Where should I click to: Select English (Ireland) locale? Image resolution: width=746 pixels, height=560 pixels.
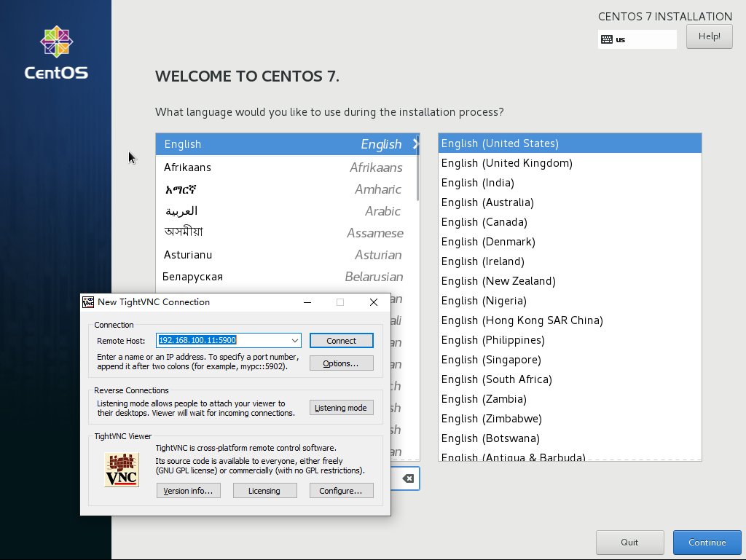coord(570,261)
